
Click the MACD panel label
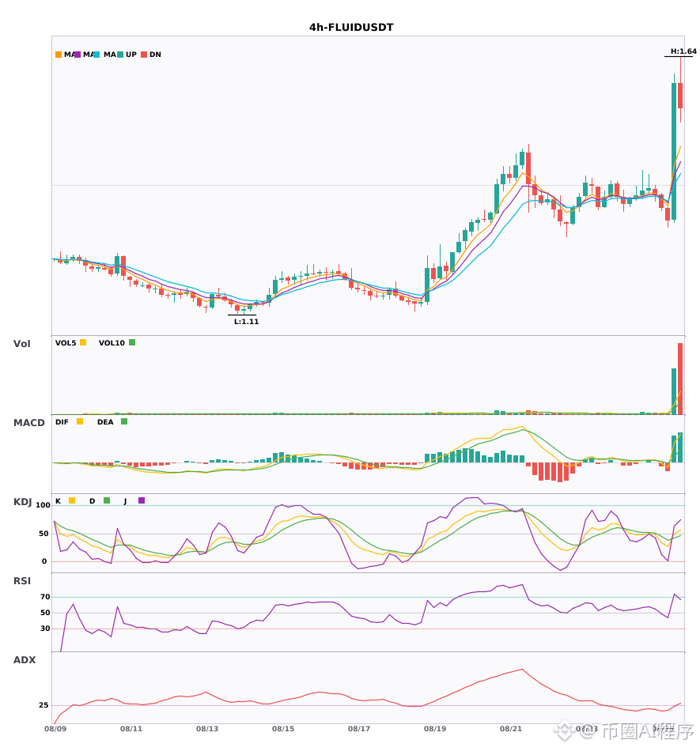click(x=28, y=423)
